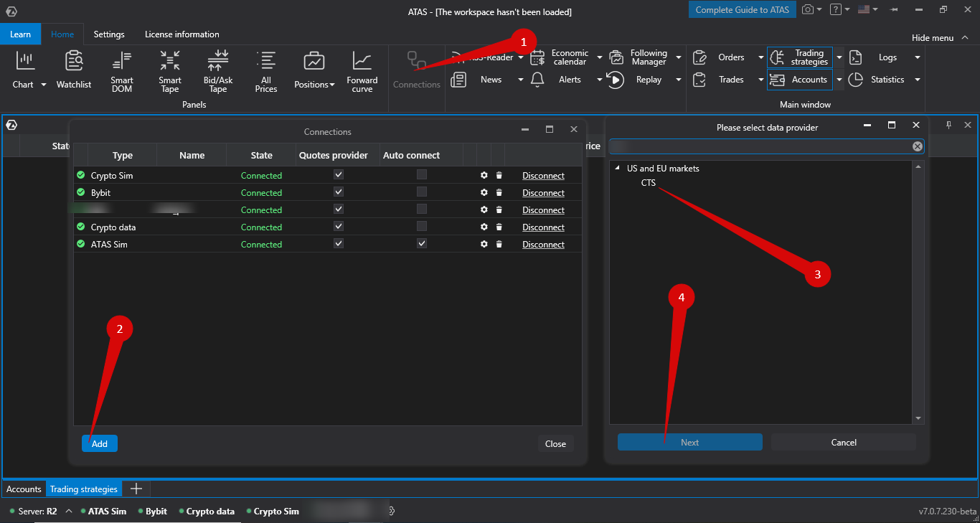Clear the data provider search field
Image resolution: width=980 pixels, height=523 pixels.
pyautogui.click(x=917, y=146)
